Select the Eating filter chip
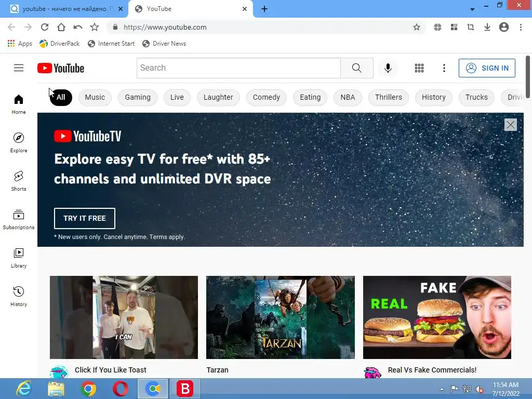Image resolution: width=532 pixels, height=399 pixels. (x=310, y=97)
